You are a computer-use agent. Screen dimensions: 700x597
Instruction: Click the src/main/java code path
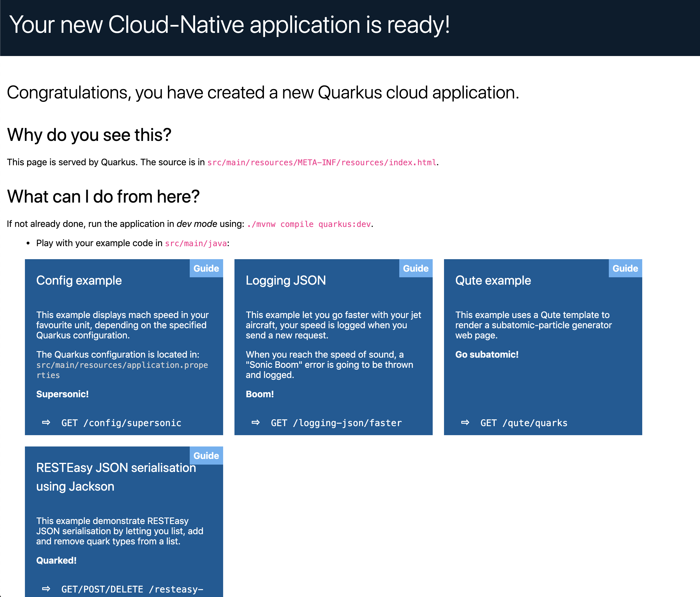tap(196, 243)
